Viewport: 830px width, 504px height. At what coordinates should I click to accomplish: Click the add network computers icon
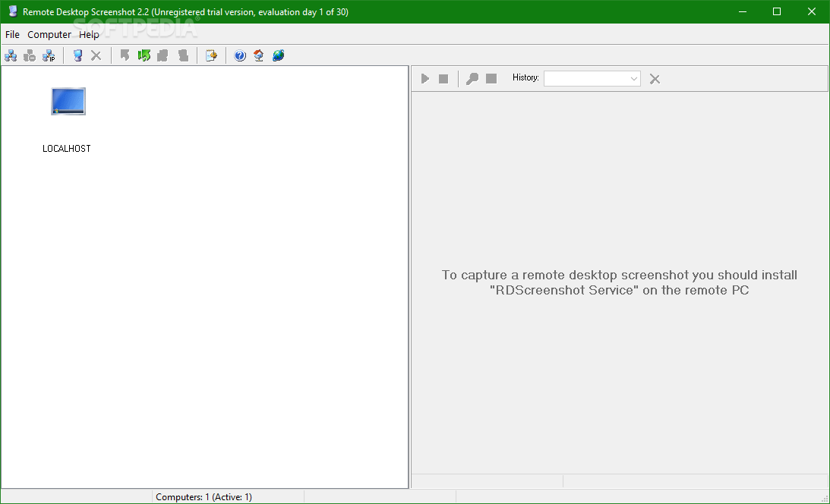(x=11, y=55)
